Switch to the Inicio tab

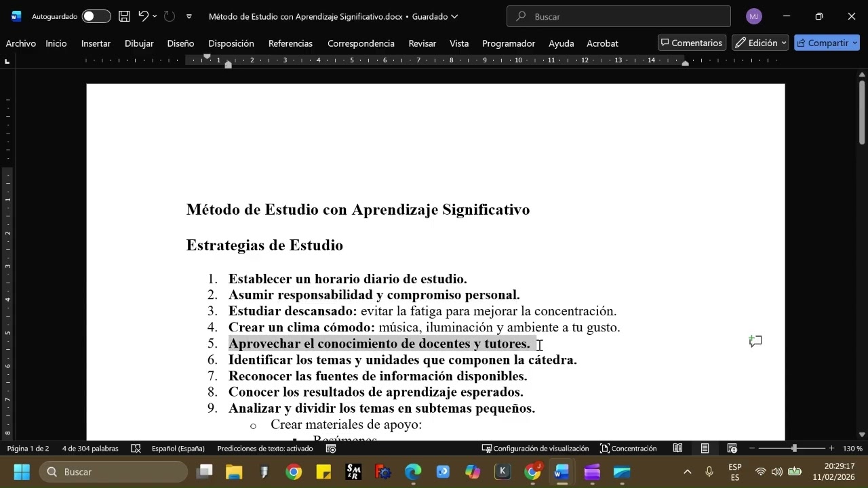[56, 43]
